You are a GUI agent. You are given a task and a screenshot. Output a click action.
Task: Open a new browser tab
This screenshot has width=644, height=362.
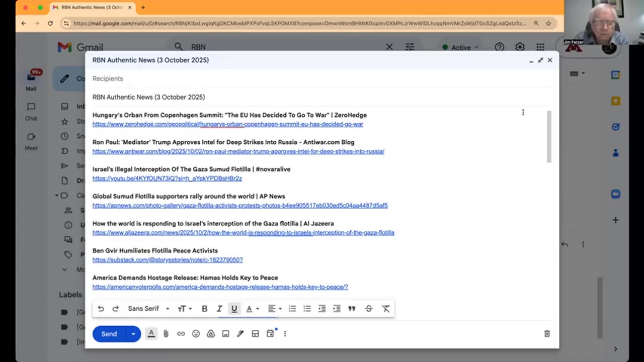(x=143, y=8)
